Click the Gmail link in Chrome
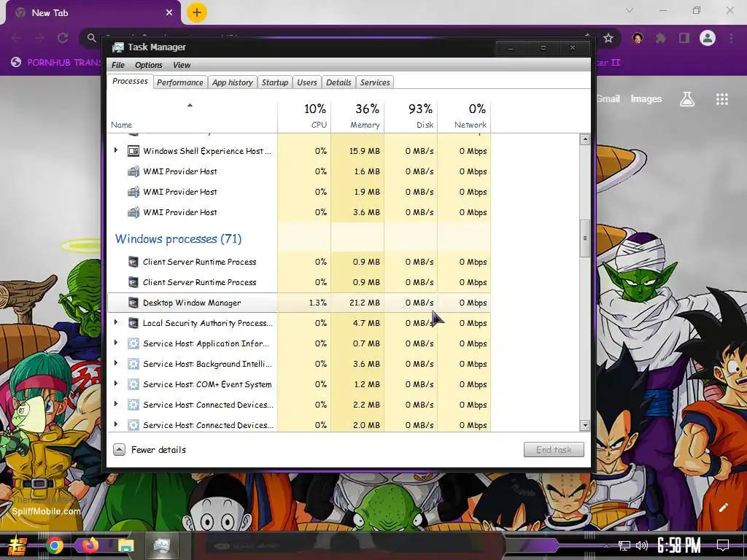The width and height of the screenshot is (747, 560). point(608,99)
